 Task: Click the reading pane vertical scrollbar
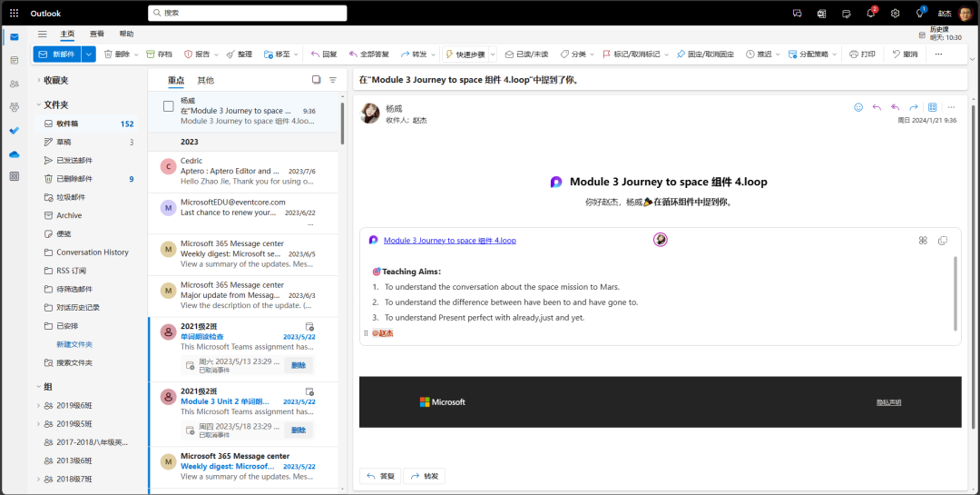tap(973, 269)
